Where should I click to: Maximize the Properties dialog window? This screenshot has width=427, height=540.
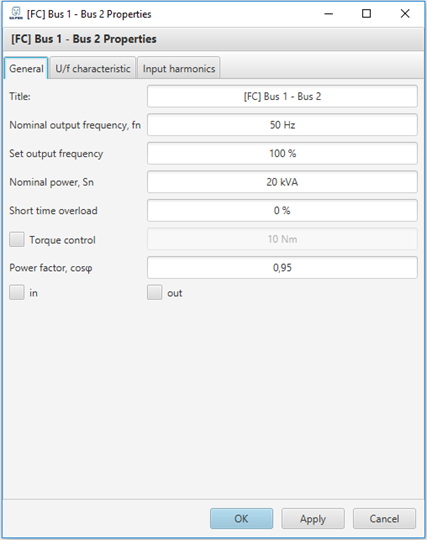(x=366, y=14)
